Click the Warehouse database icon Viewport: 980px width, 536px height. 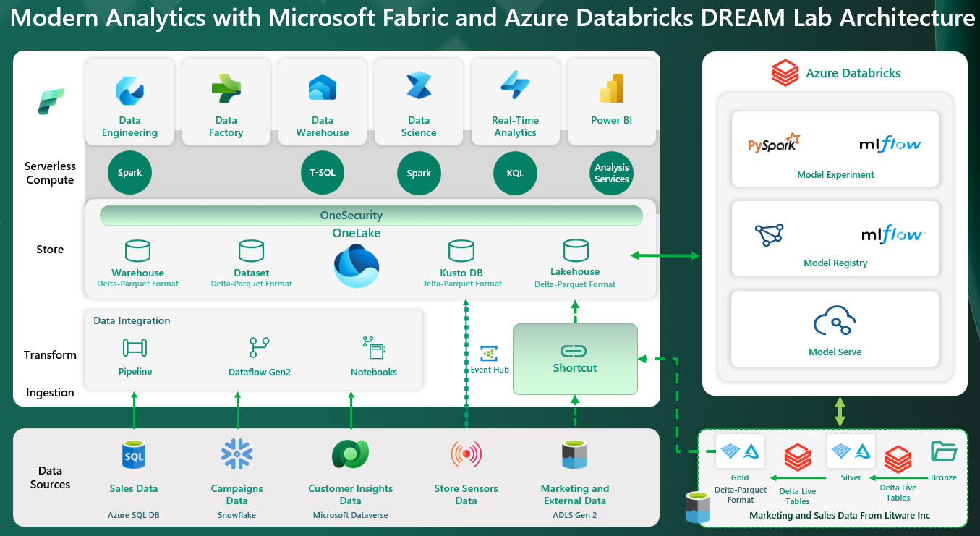click(x=137, y=251)
